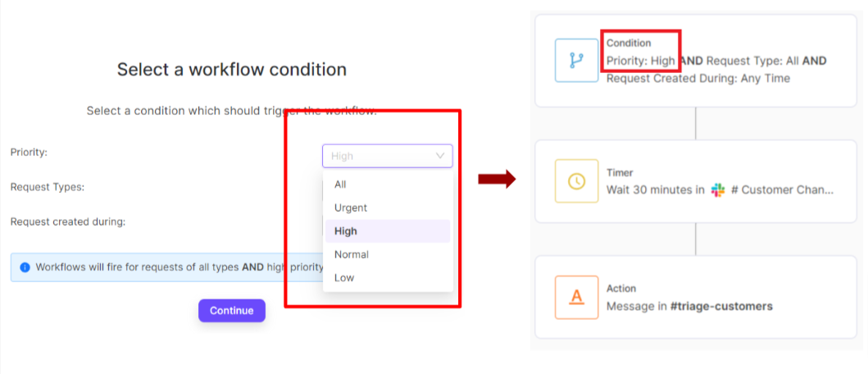Choose Urgent priority option
Viewport: 868px width, 374px height.
[351, 208]
